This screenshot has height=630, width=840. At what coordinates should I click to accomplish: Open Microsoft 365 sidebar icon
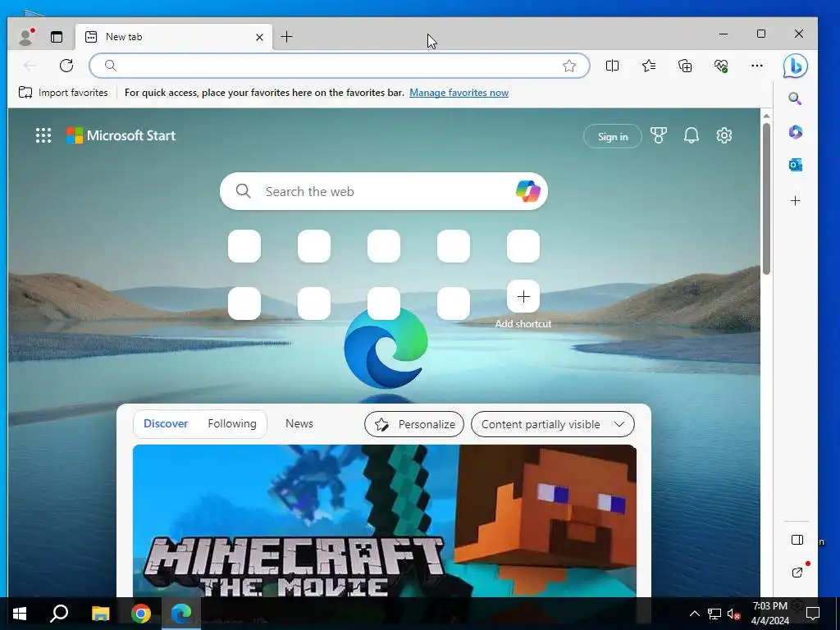[x=796, y=132]
